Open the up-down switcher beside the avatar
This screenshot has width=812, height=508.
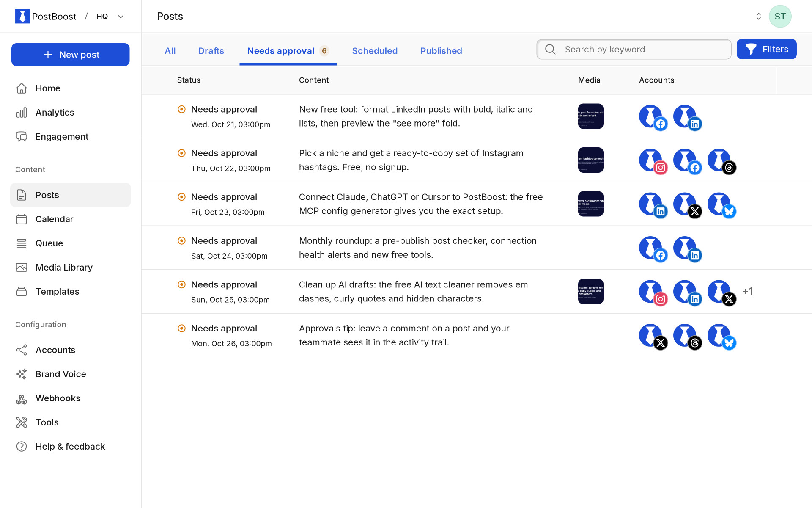tap(758, 16)
